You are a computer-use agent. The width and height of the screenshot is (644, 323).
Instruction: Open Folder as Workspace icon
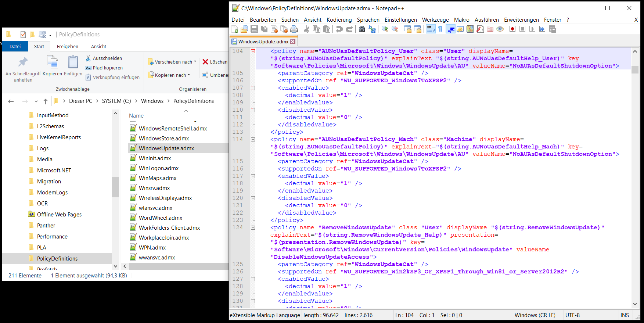490,29
